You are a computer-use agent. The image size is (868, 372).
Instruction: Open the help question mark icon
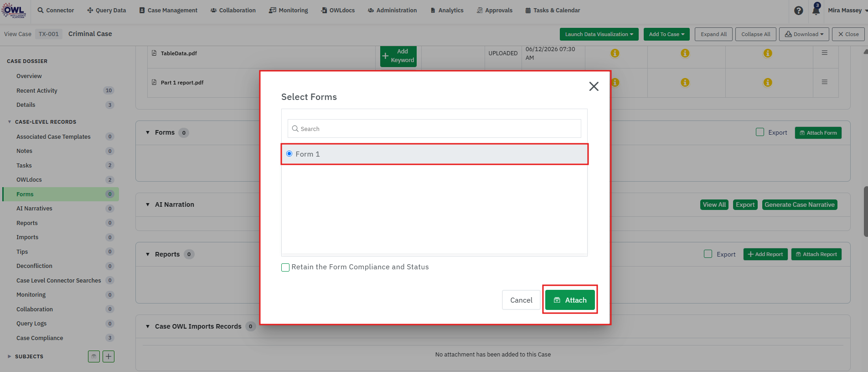pos(798,10)
